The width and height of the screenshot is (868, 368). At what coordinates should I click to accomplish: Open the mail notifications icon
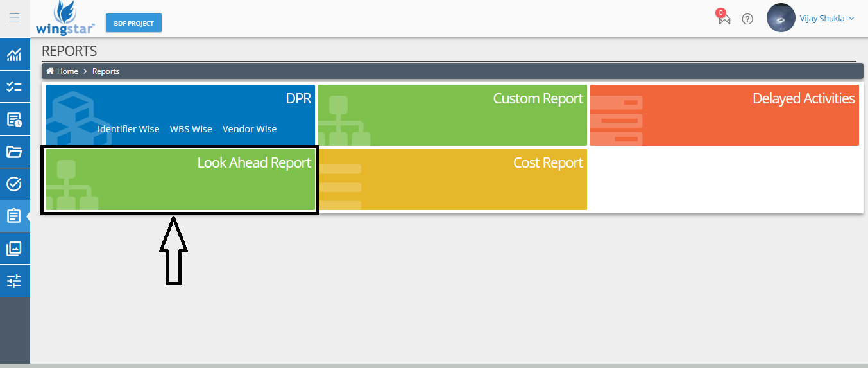coord(724,19)
